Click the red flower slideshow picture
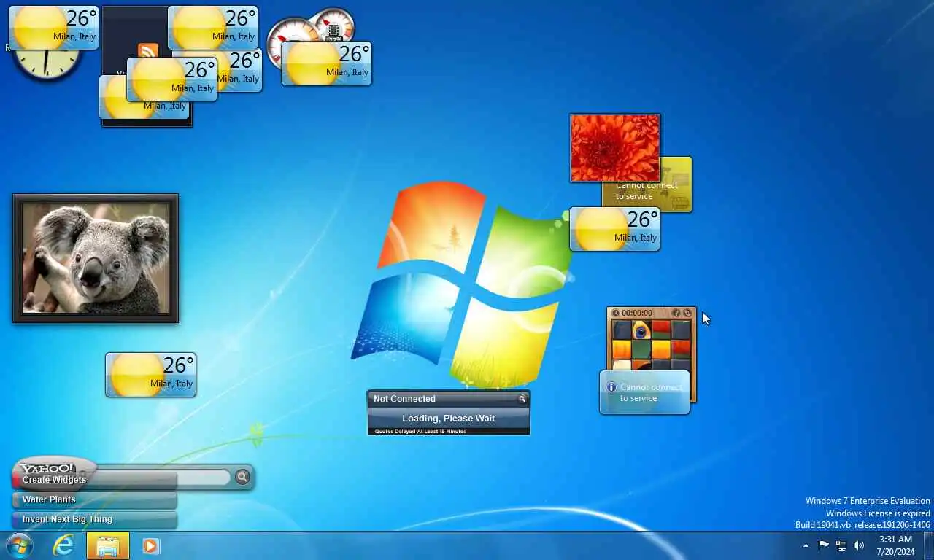 [x=615, y=148]
